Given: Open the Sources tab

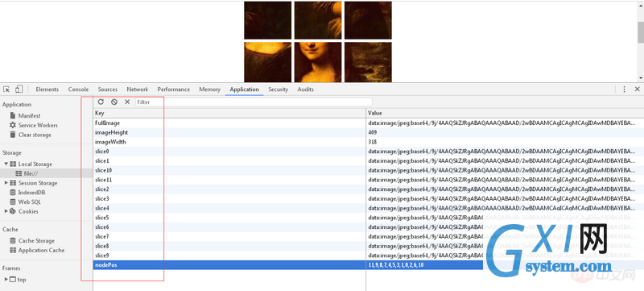Looking at the screenshot, I should pos(108,89).
